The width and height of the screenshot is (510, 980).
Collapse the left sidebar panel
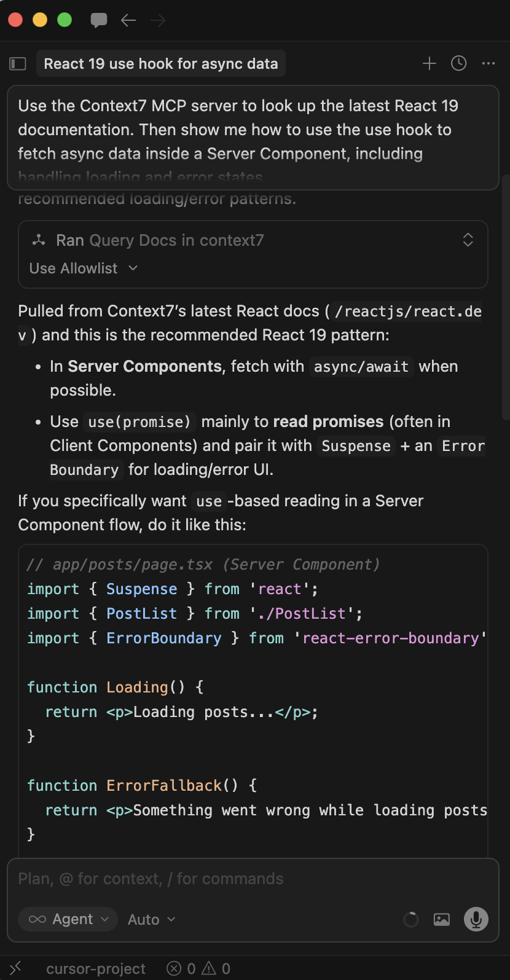18,63
